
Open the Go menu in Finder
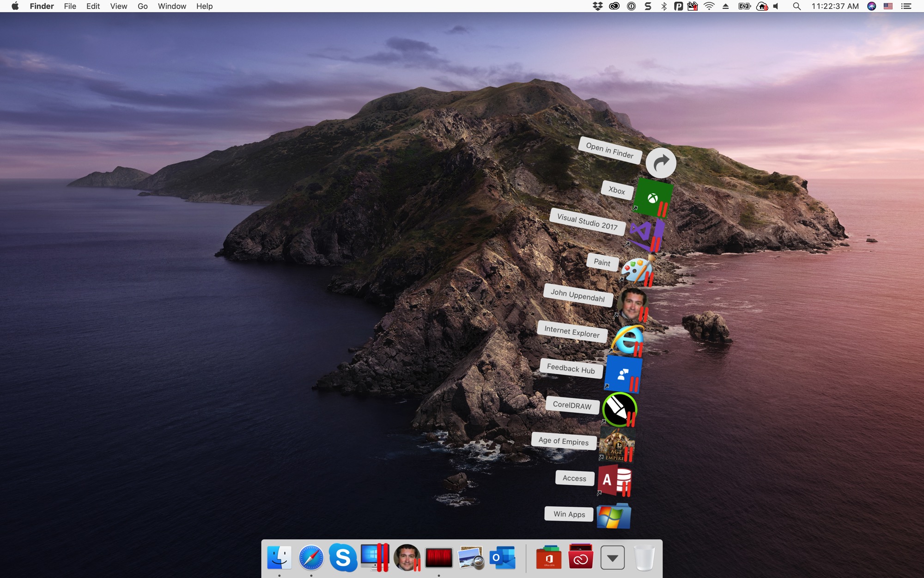coord(142,6)
